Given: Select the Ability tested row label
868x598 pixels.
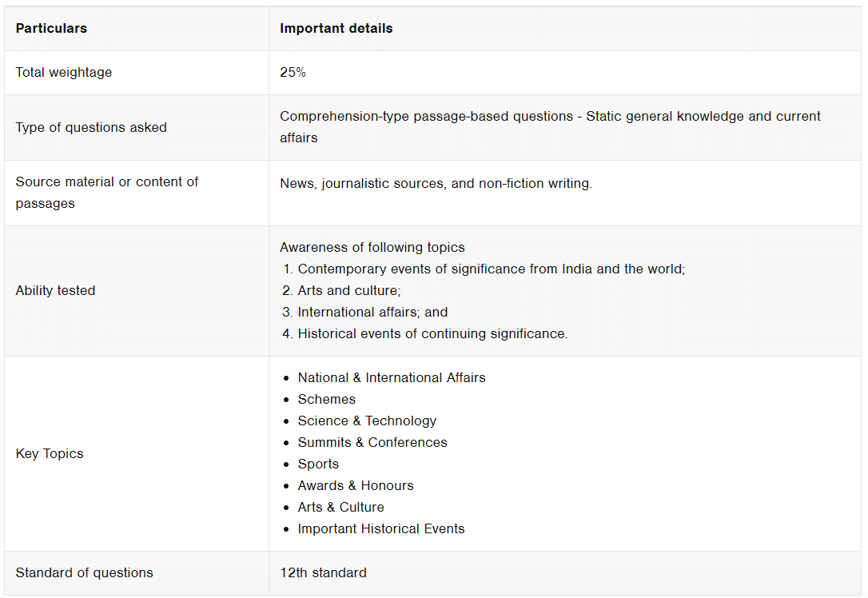Looking at the screenshot, I should pos(55,291).
